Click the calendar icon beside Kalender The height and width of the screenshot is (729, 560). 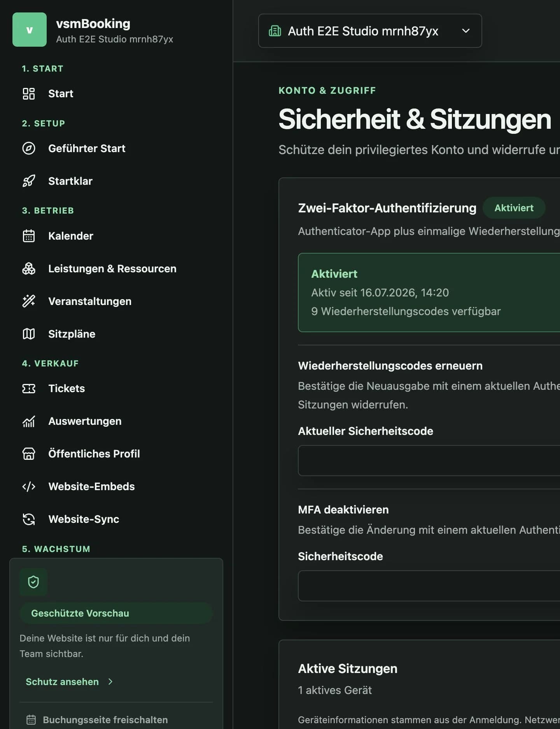[29, 236]
